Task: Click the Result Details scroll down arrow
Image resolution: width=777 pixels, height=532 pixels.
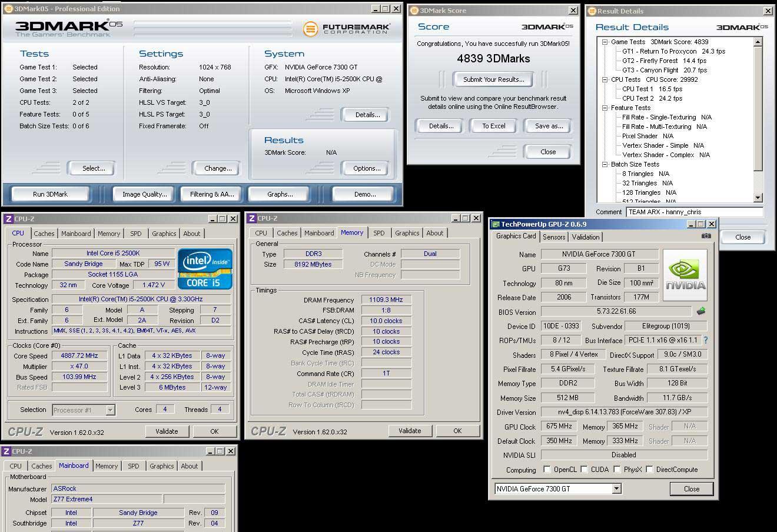Action: tap(758, 198)
